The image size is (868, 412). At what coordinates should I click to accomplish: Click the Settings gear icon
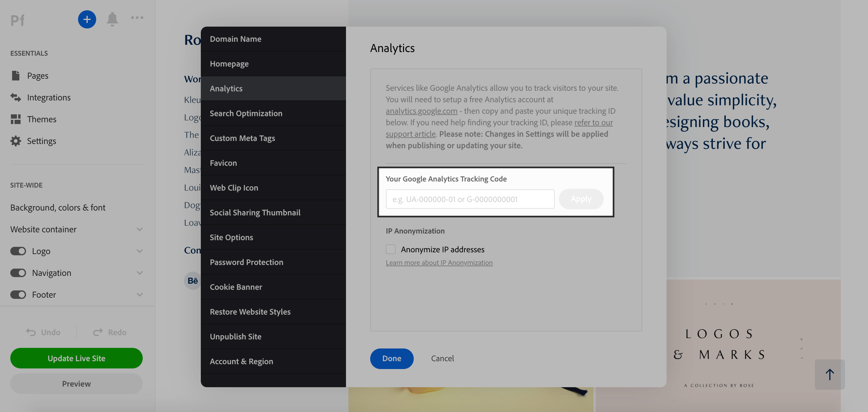(x=16, y=141)
